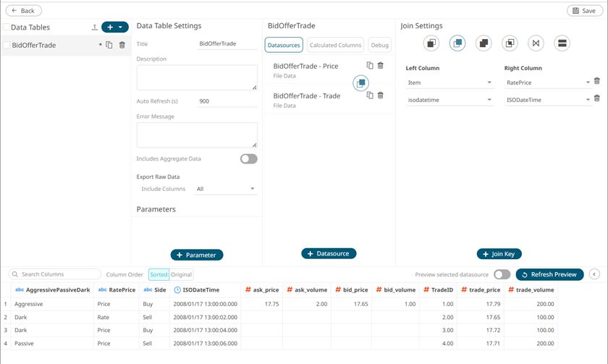Check the BidOfferTrade data table checkbox

click(7, 45)
